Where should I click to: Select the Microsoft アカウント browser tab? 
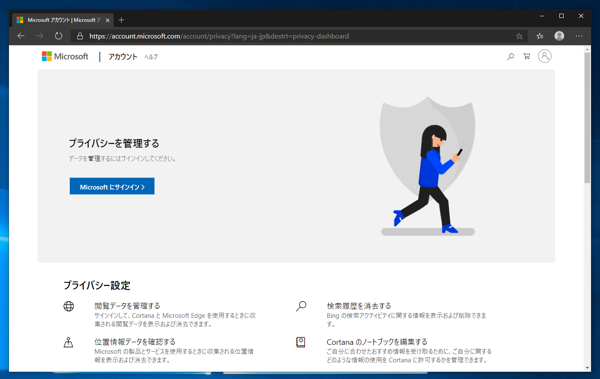[63, 20]
